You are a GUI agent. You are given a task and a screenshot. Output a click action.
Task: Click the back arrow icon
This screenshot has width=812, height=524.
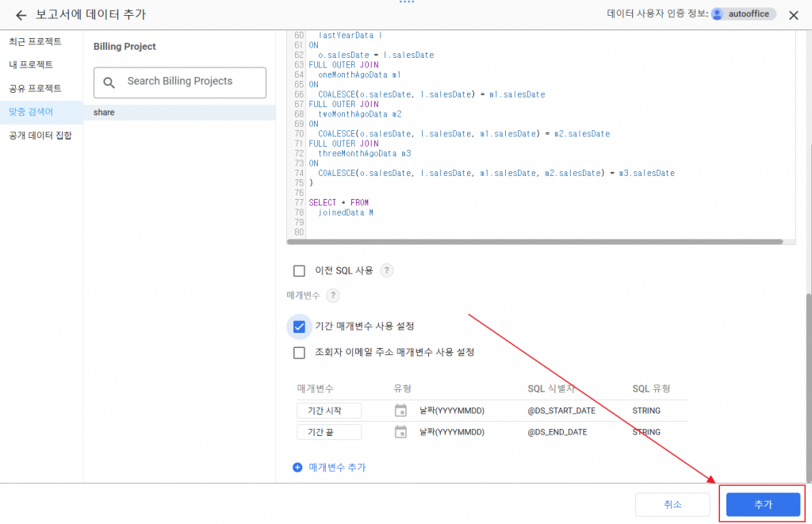21,15
